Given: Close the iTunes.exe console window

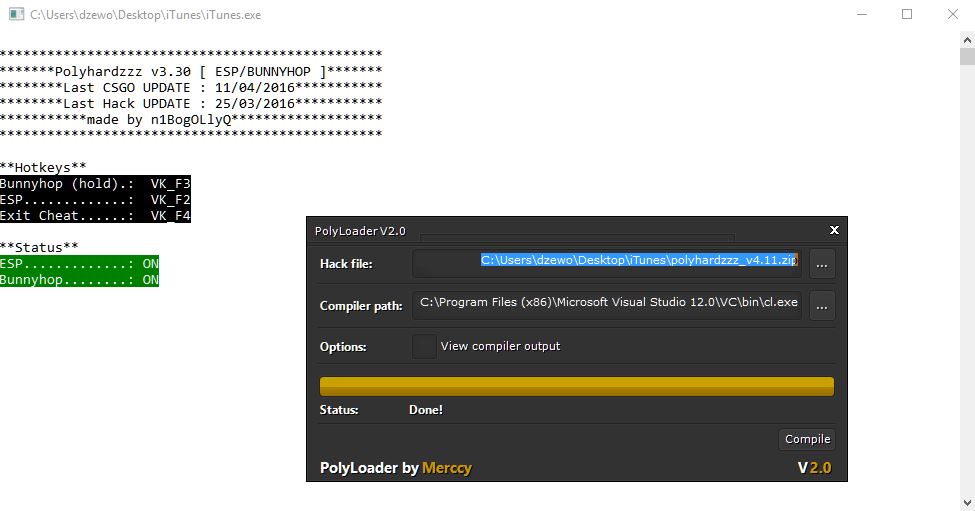Looking at the screenshot, I should point(953,14).
